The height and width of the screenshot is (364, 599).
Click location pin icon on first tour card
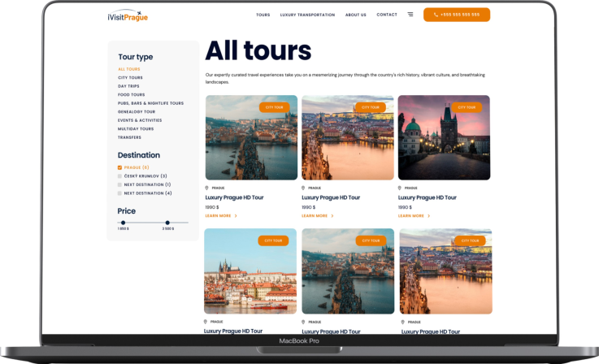[207, 188]
